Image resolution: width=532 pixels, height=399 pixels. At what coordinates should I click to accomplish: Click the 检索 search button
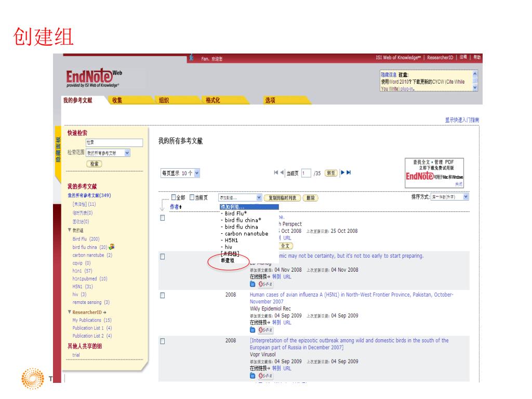click(x=95, y=164)
